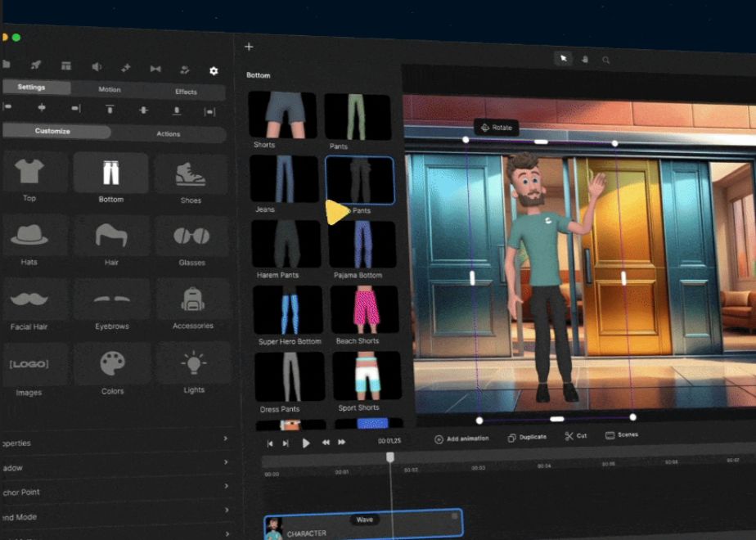Select the Shoes customization icon
756x540 pixels.
click(x=191, y=174)
